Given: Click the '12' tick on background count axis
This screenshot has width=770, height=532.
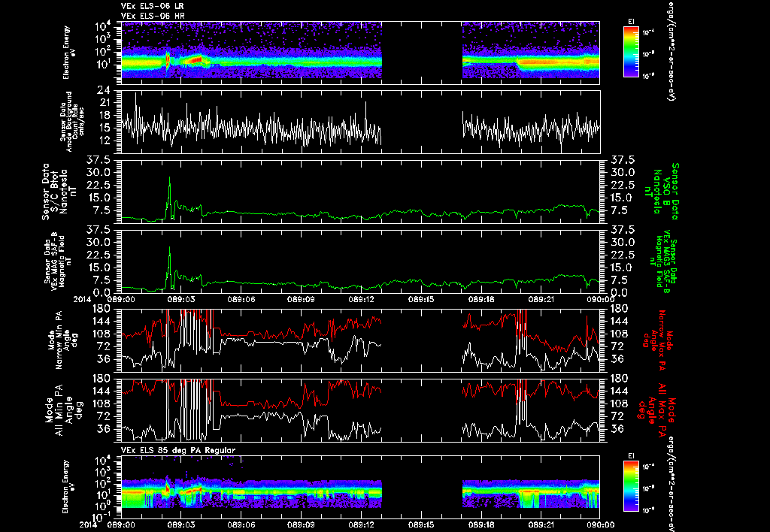Looking at the screenshot, I should [x=104, y=141].
